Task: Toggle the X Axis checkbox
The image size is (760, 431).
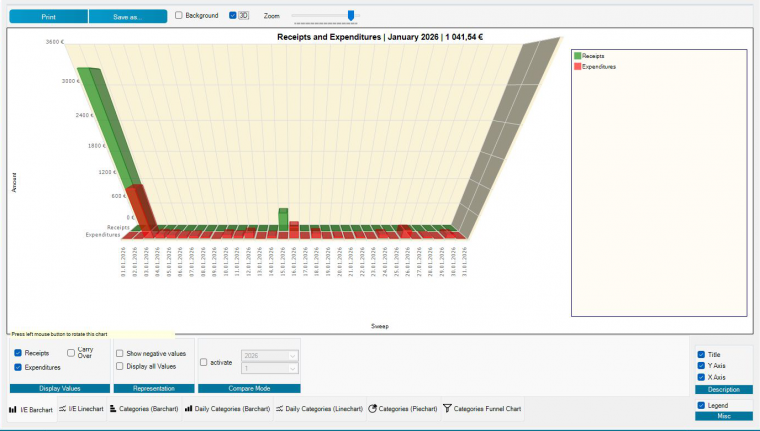Action: coord(701,377)
